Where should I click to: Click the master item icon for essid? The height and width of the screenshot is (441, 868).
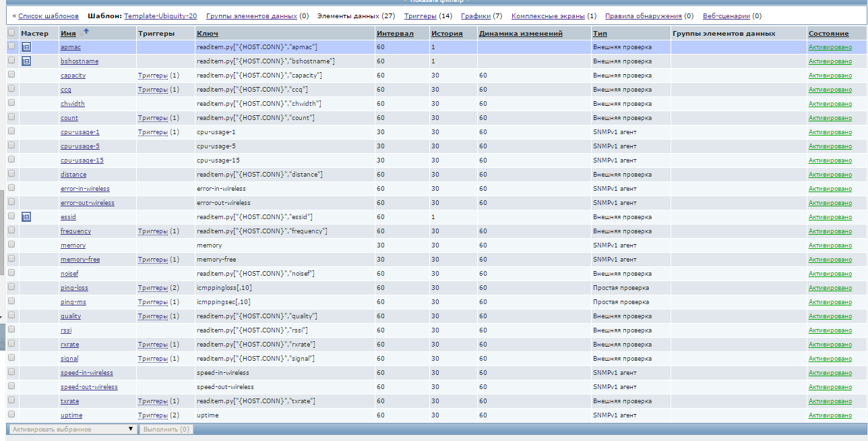26,217
